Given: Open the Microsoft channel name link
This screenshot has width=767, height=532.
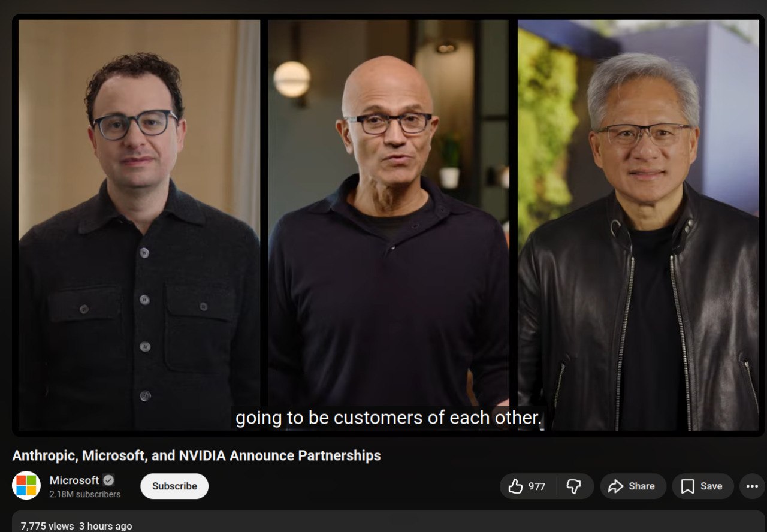Looking at the screenshot, I should coord(74,480).
